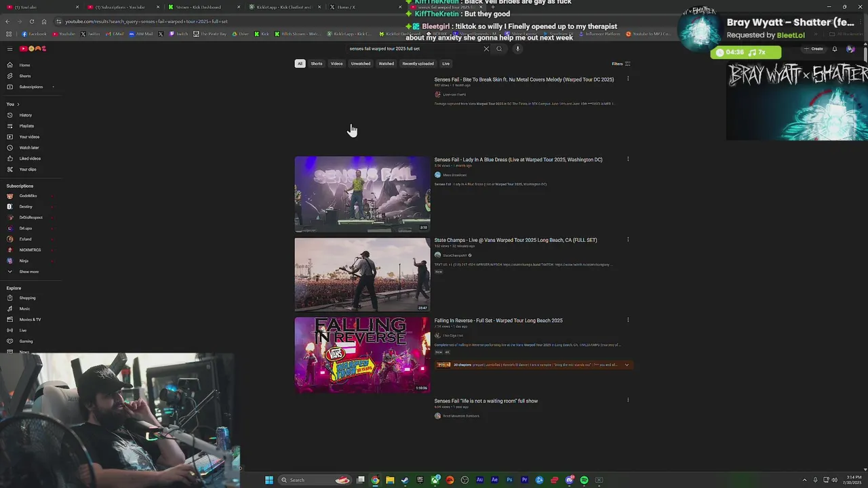Switch to Home / X browser tab
The image size is (868, 488).
click(x=365, y=7)
